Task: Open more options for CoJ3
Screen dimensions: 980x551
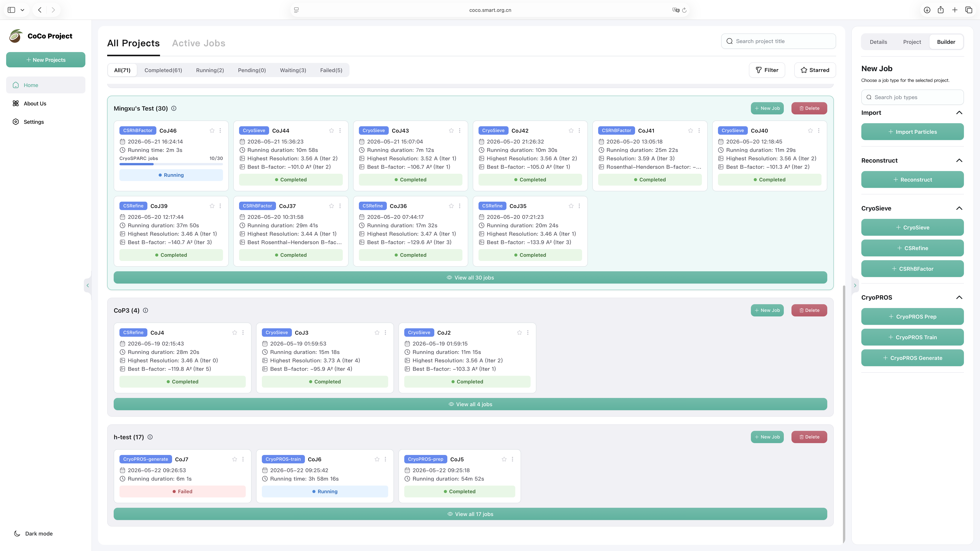Action: pos(385,332)
